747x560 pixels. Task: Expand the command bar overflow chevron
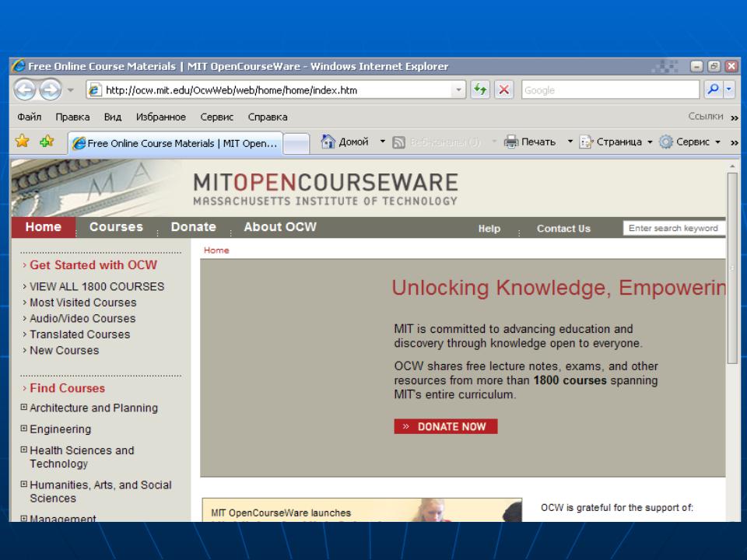pyautogui.click(x=734, y=142)
